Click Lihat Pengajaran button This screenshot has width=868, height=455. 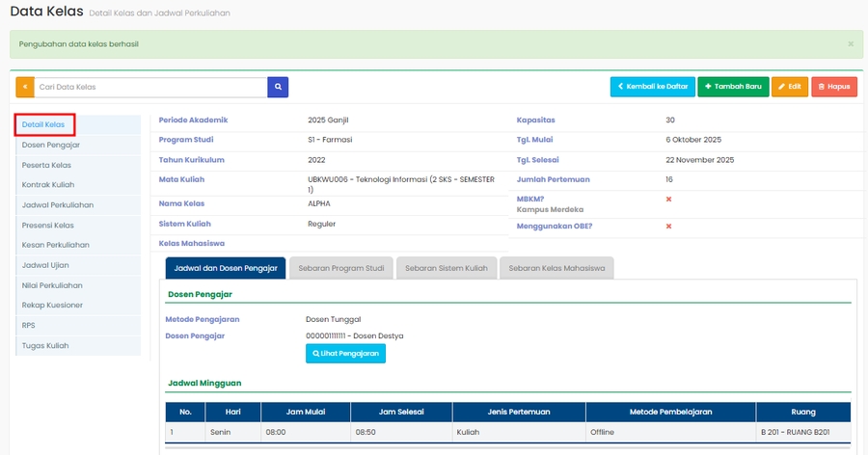click(345, 354)
